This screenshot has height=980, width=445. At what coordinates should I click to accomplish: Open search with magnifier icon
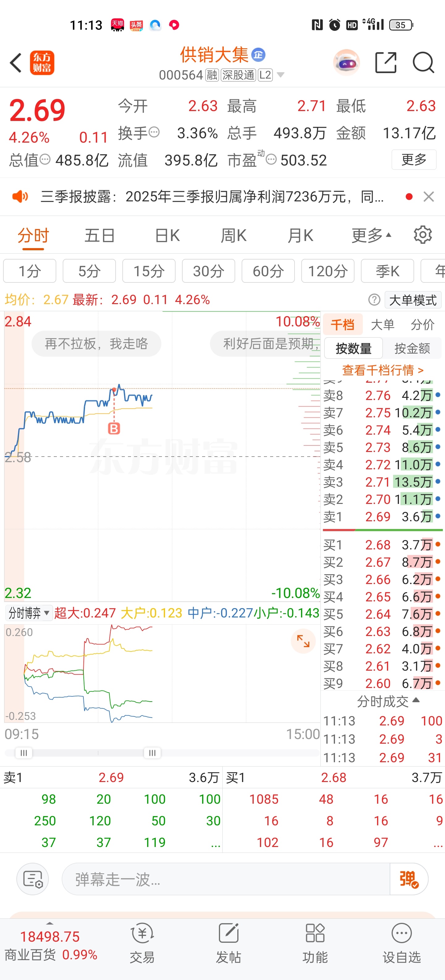coord(423,63)
